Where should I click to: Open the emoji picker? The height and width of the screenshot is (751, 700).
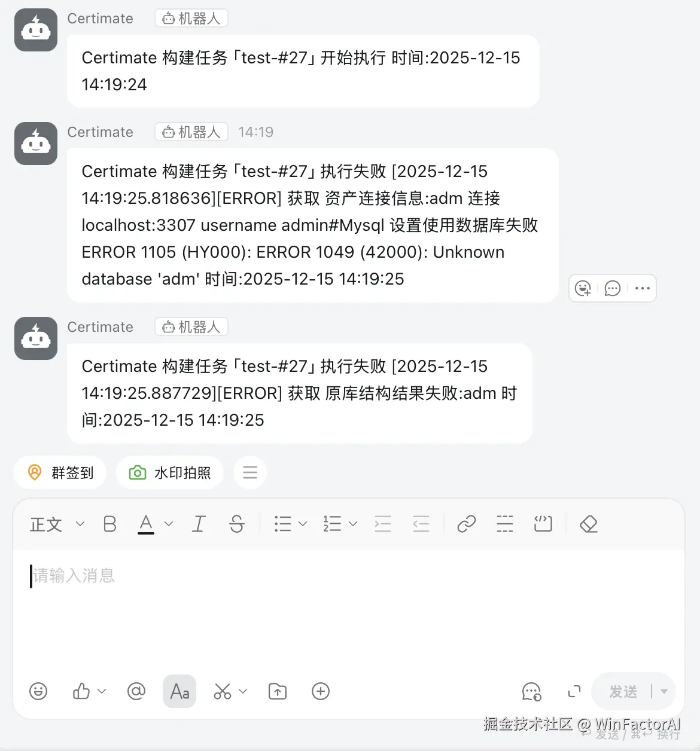[x=38, y=691]
